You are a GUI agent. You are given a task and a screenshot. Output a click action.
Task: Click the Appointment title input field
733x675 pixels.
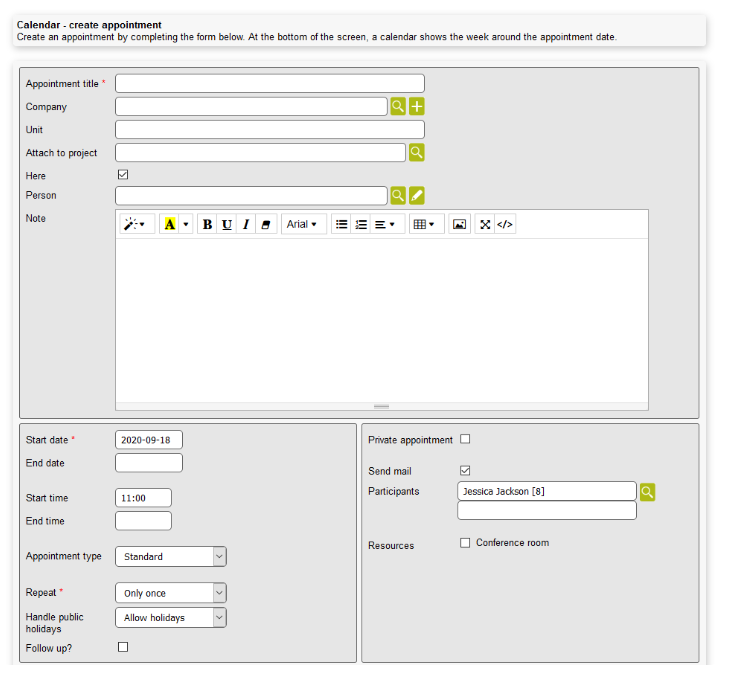click(270, 83)
